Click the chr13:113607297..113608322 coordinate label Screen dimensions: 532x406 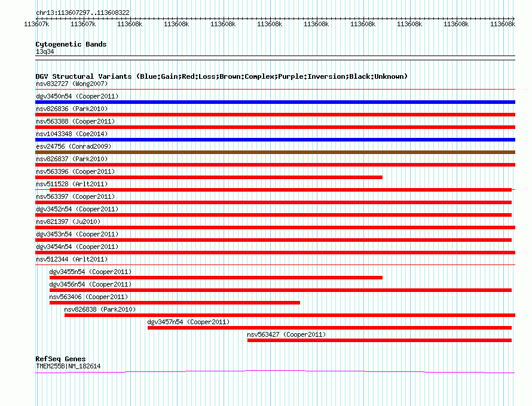tap(82, 13)
